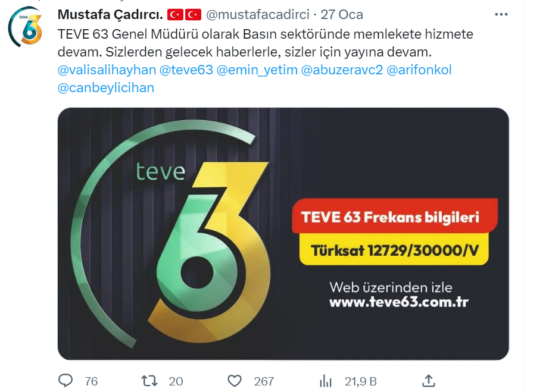The image size is (549, 392).
Task: Open the @mustafacadirci handle link
Action: 258,14
